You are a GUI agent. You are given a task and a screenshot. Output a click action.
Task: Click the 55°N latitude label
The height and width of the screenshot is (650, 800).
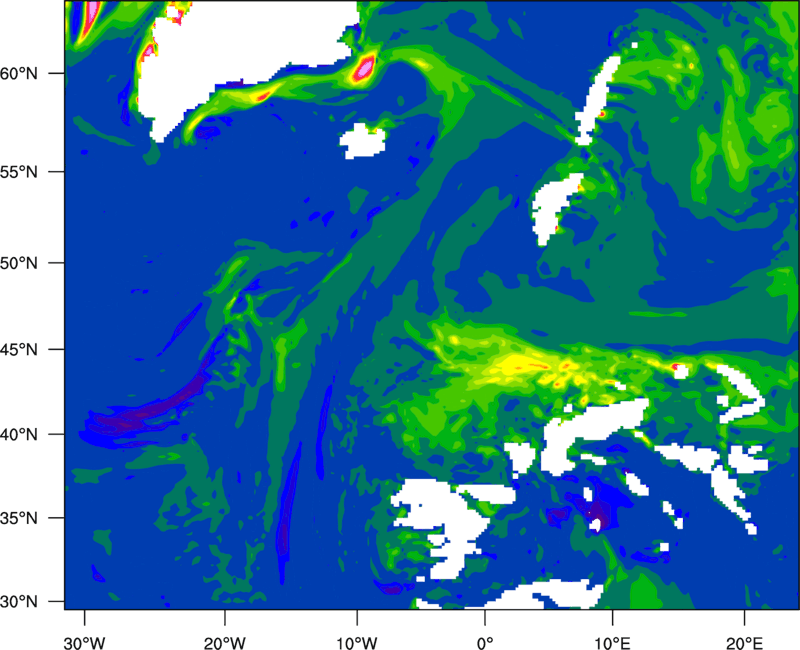[19, 172]
